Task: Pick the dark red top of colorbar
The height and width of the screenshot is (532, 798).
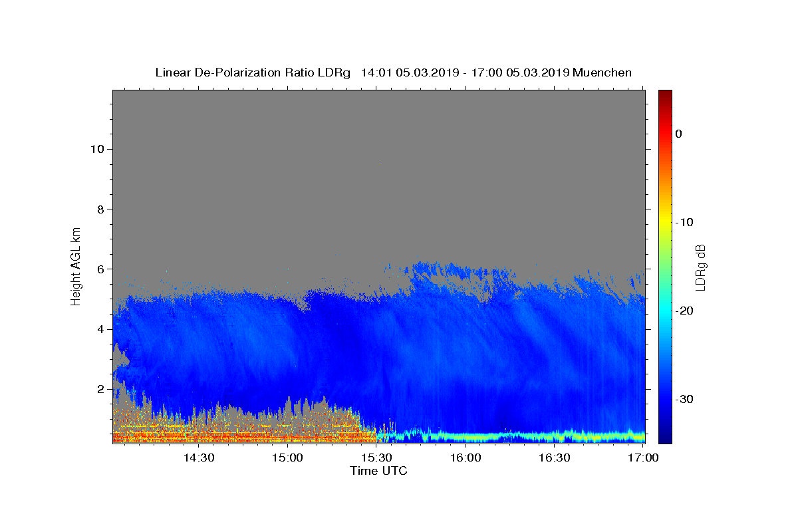Action: tap(665, 94)
